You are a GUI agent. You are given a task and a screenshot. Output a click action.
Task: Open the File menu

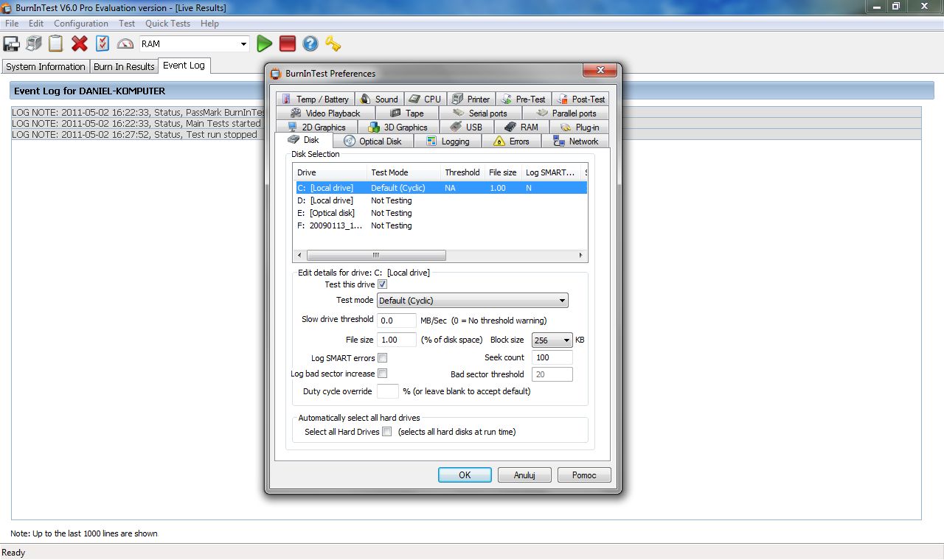pyautogui.click(x=12, y=24)
